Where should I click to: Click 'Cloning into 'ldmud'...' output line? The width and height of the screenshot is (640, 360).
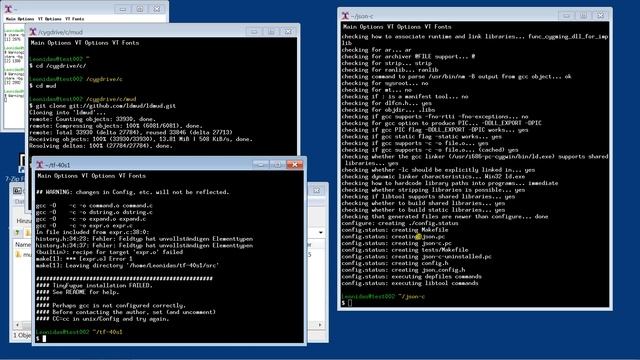click(67, 113)
